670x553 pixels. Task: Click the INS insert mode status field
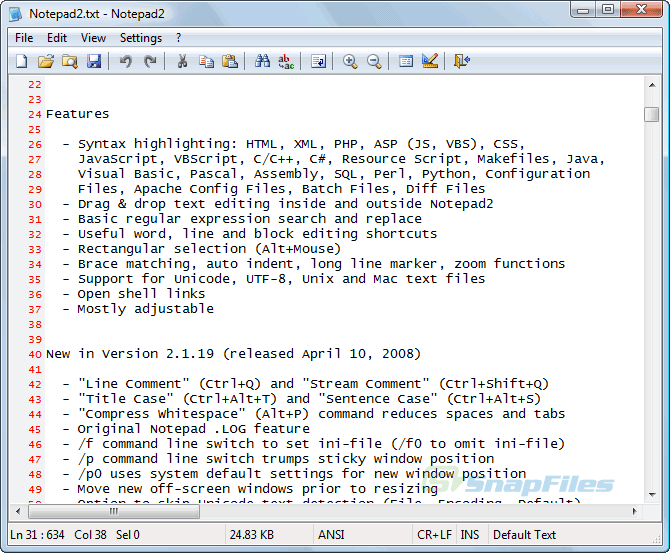tap(470, 535)
